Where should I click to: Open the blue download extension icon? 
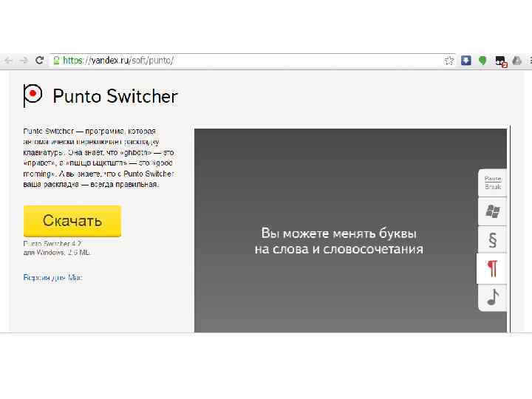coord(465,61)
